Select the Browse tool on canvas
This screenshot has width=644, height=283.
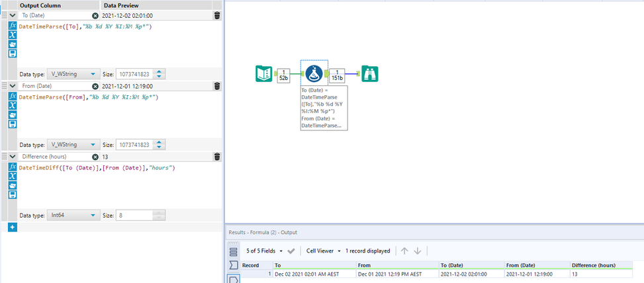pos(369,74)
